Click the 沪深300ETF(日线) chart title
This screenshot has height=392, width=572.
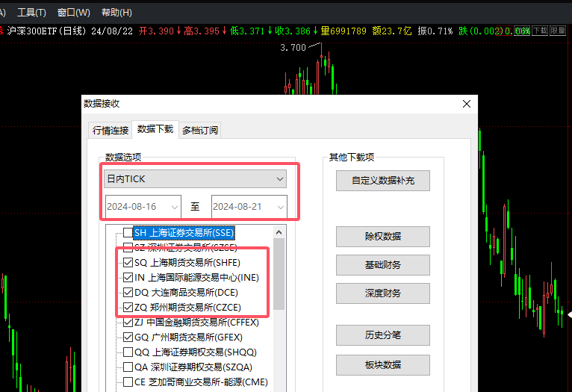(46, 31)
